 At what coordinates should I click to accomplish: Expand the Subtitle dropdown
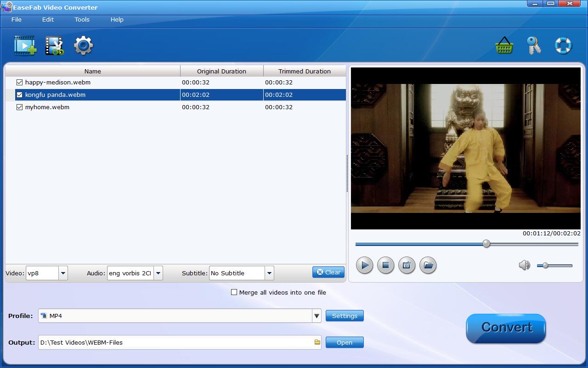pyautogui.click(x=269, y=273)
